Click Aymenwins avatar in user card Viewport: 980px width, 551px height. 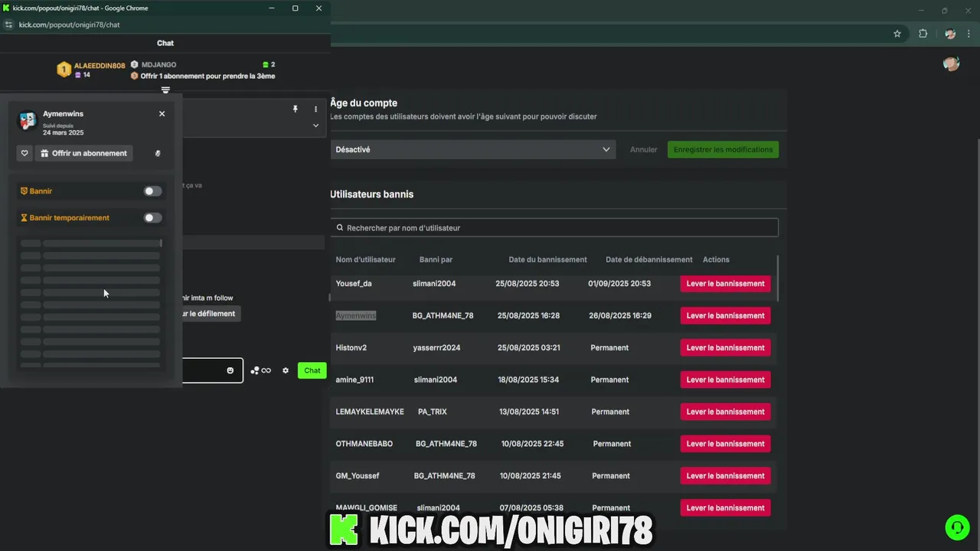28,121
